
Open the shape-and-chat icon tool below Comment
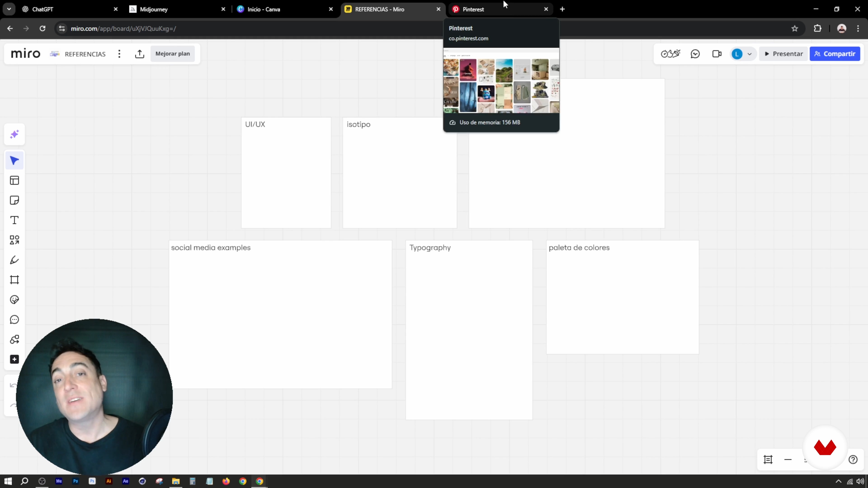coord(14,340)
